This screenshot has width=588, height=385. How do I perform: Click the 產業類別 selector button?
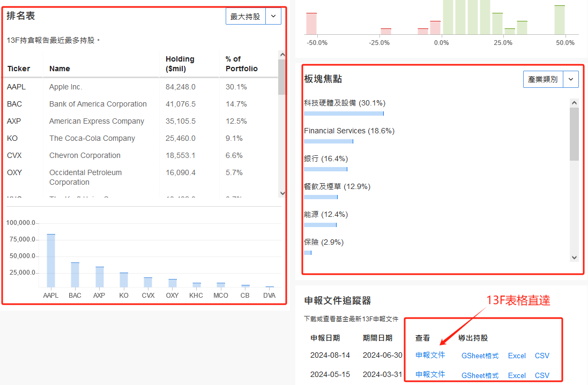pos(542,79)
